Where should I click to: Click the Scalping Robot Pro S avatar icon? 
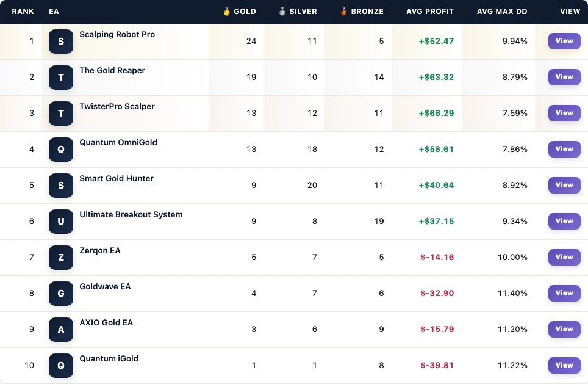(61, 42)
